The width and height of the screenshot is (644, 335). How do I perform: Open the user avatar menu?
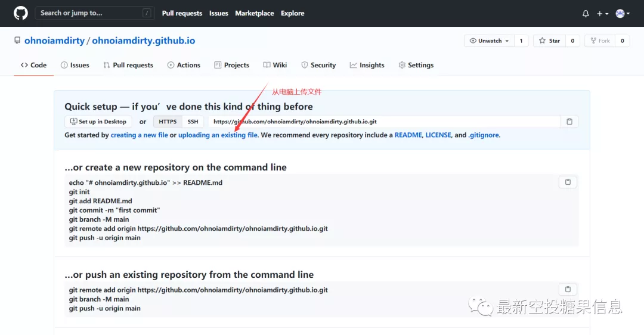pyautogui.click(x=623, y=14)
